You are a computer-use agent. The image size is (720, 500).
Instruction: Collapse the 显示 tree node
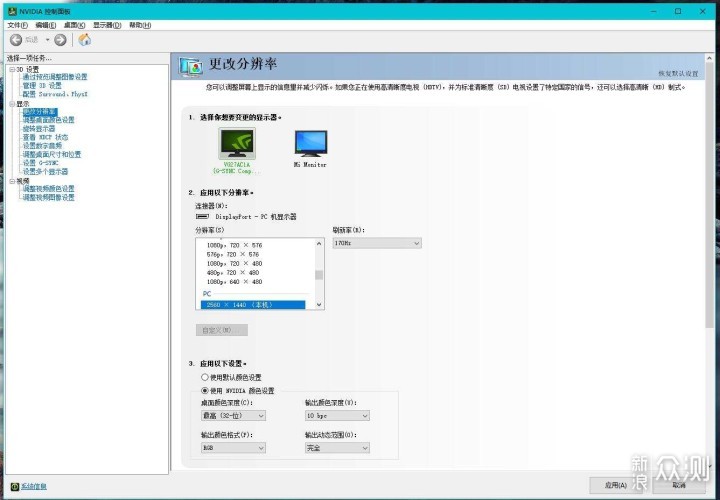point(12,104)
